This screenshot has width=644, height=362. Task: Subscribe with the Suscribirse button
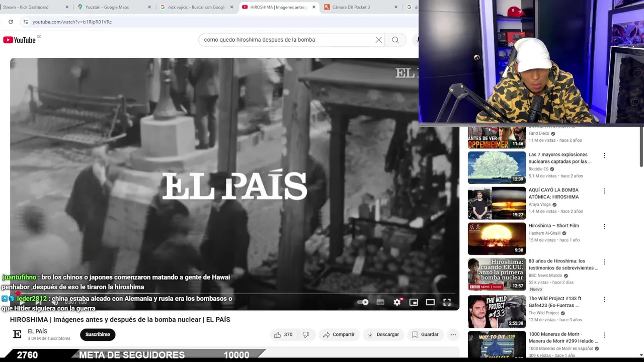(98, 334)
